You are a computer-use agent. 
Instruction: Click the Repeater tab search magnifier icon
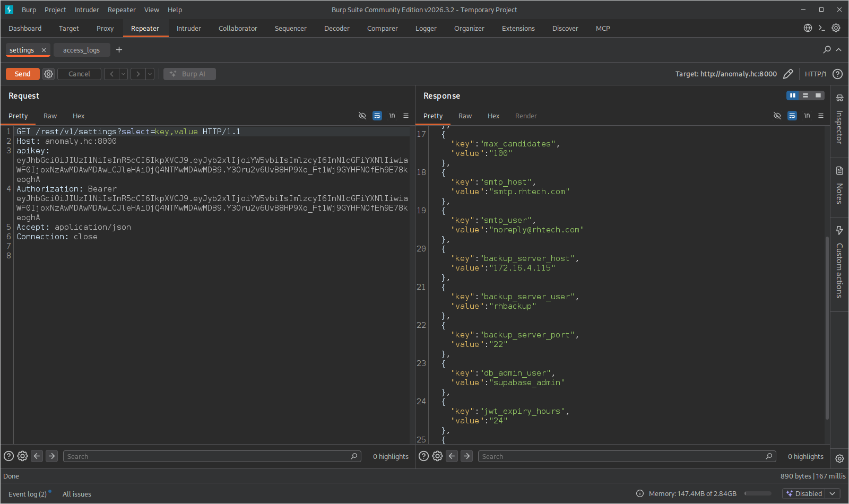coord(827,49)
